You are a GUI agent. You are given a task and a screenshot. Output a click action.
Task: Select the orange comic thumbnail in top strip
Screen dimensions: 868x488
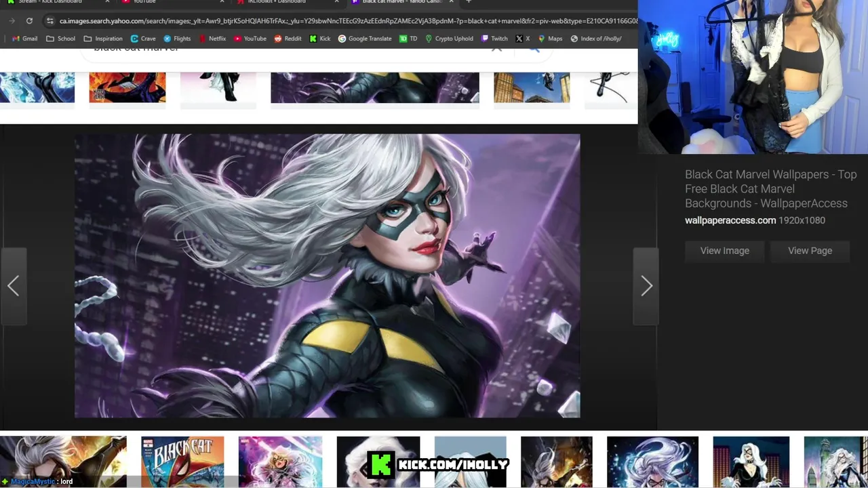[127, 88]
